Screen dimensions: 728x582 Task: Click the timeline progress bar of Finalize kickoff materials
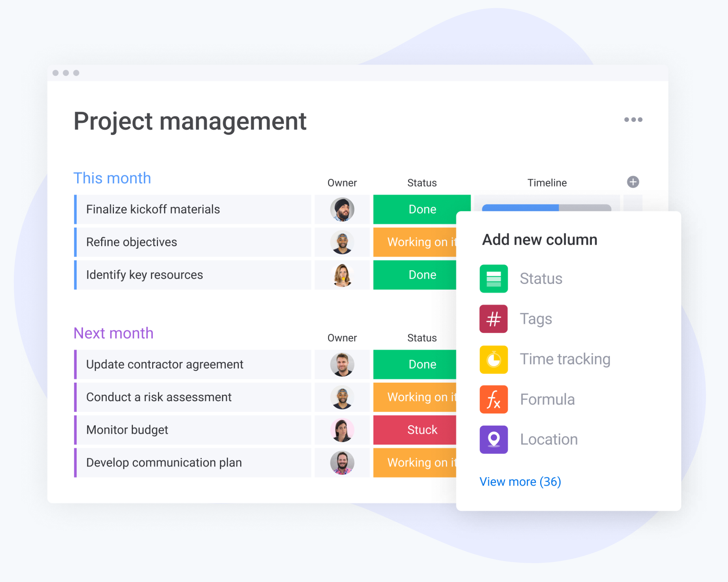pyautogui.click(x=546, y=208)
